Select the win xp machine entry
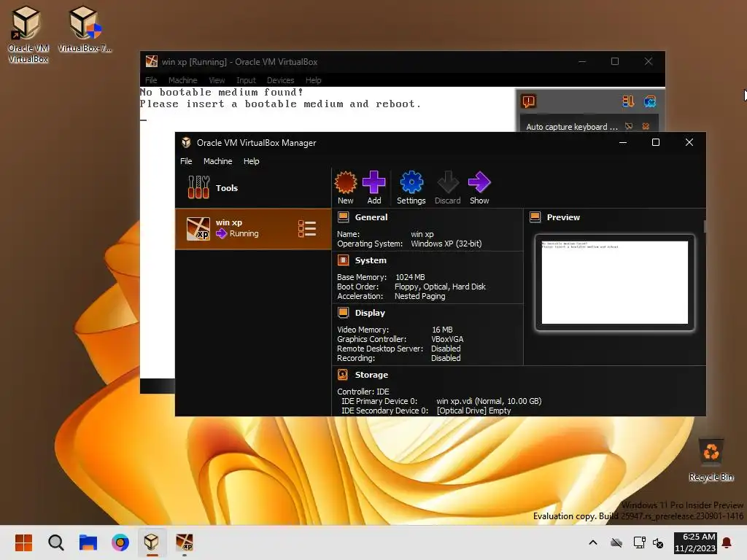The width and height of the screenshot is (747, 560). click(x=253, y=228)
